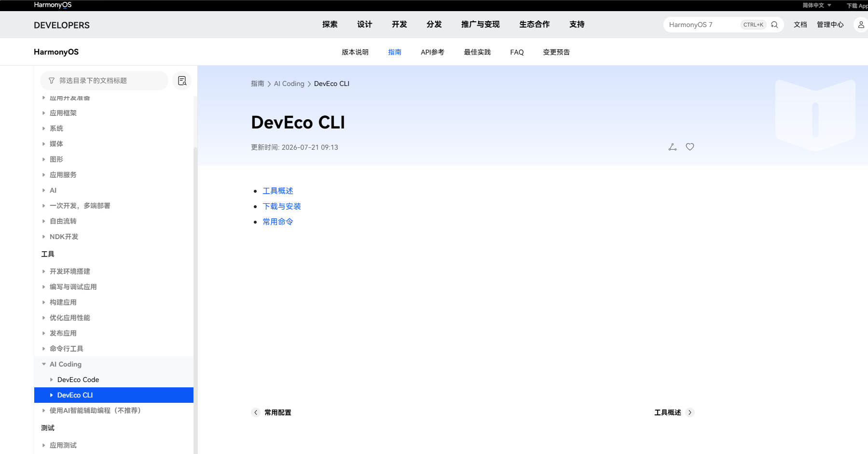
Task: Click the feedback edit icon
Action: [673, 147]
